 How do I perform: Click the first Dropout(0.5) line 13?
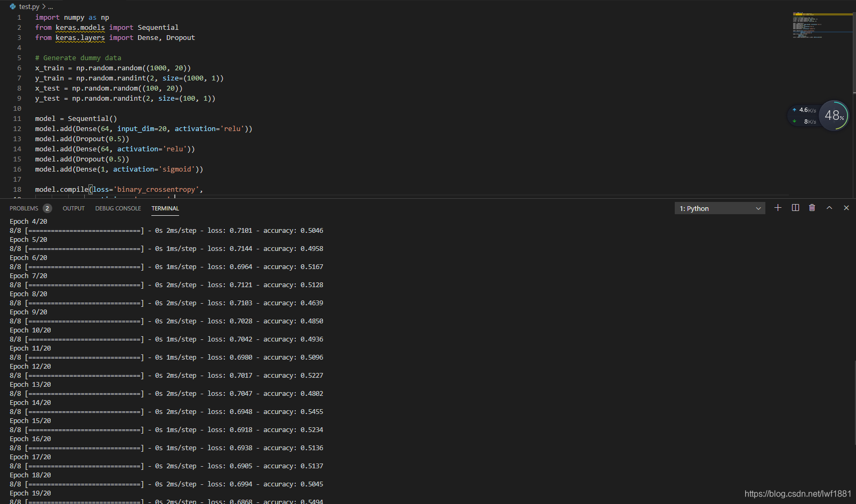coord(82,139)
